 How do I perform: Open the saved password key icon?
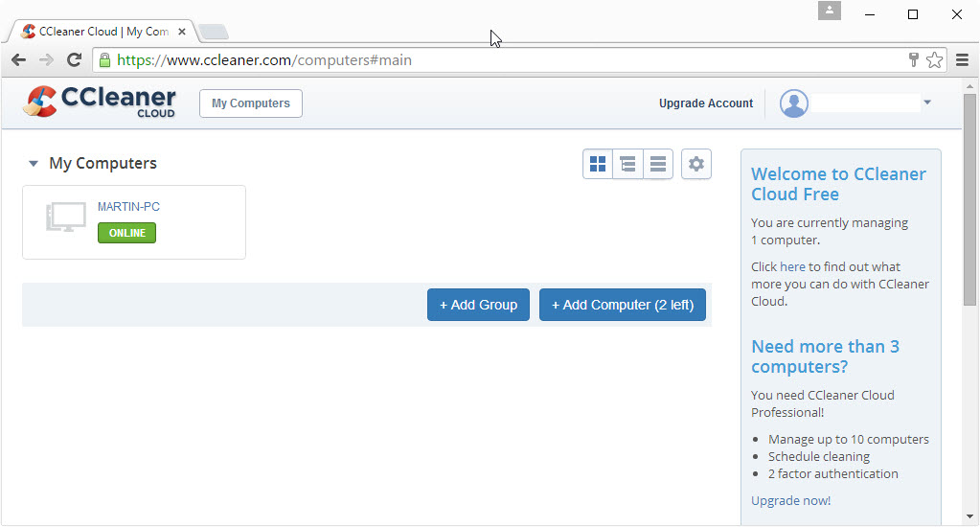(x=914, y=60)
